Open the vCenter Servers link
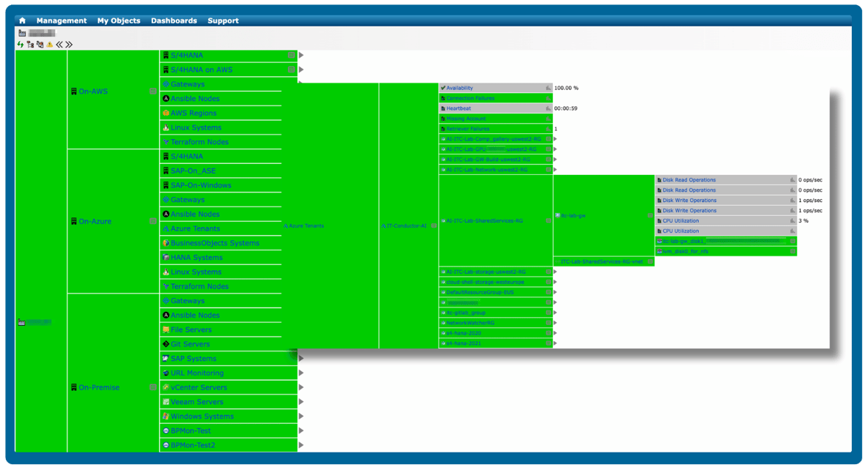 199,387
